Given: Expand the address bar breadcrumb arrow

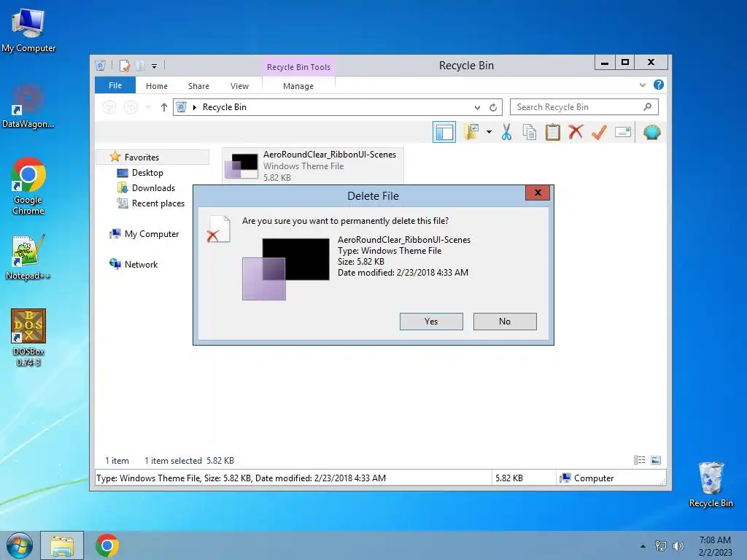Looking at the screenshot, I should [194, 107].
